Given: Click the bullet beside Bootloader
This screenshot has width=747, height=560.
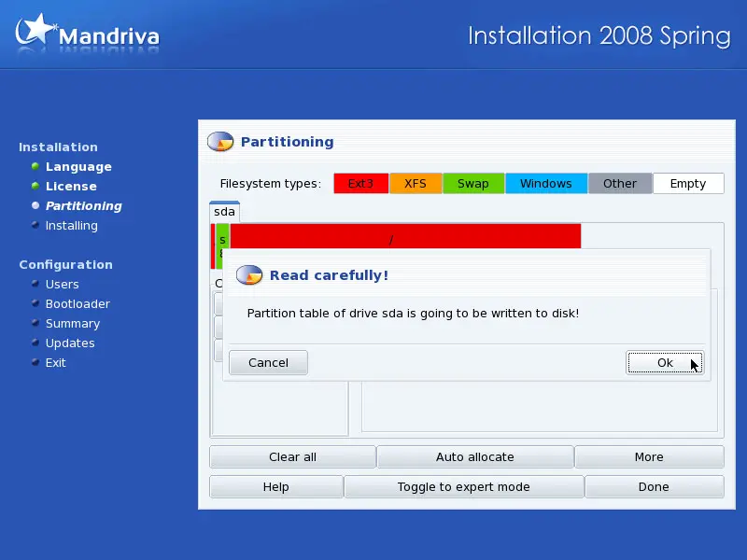Looking at the screenshot, I should [35, 303].
